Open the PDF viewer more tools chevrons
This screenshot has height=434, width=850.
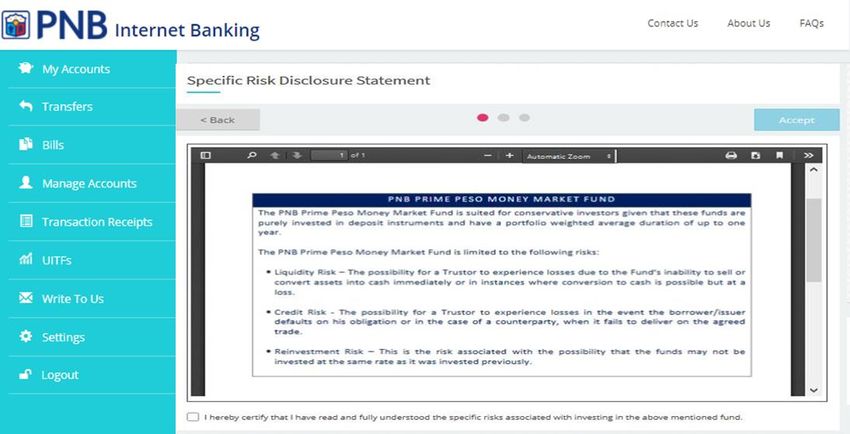pos(809,156)
